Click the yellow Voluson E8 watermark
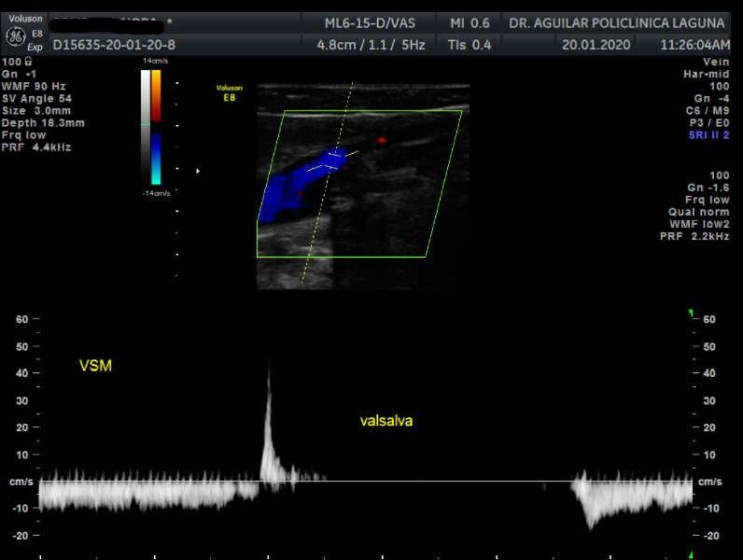The width and height of the screenshot is (743, 560). 230,91
